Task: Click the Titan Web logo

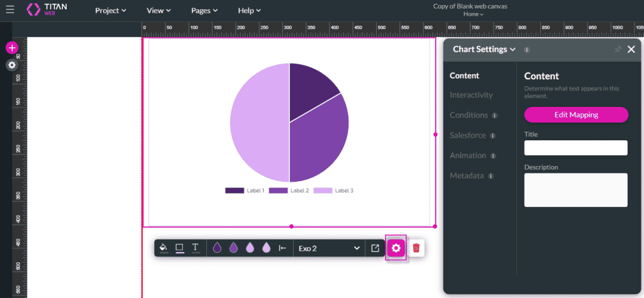Action: 47,9
